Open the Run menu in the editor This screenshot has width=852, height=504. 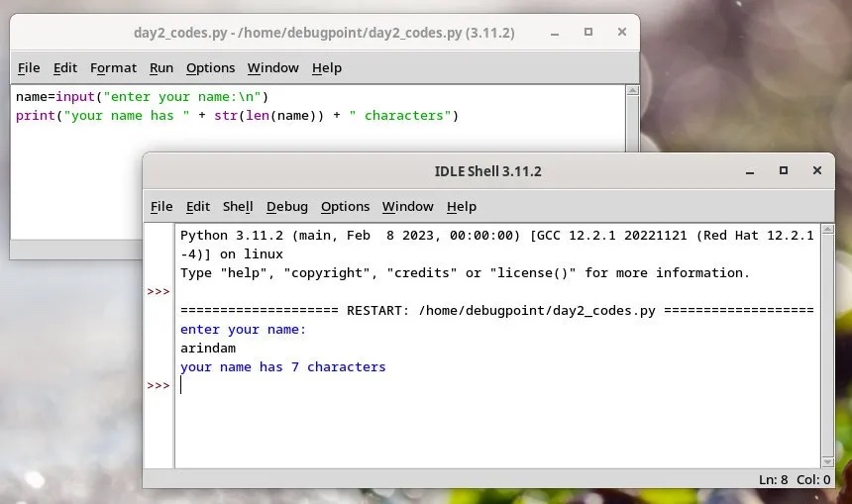160,67
